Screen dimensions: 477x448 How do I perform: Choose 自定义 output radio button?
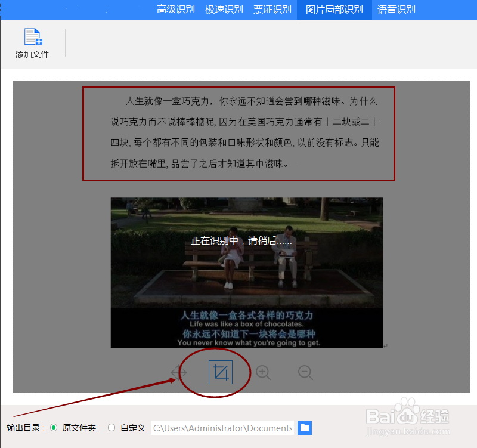click(x=111, y=428)
